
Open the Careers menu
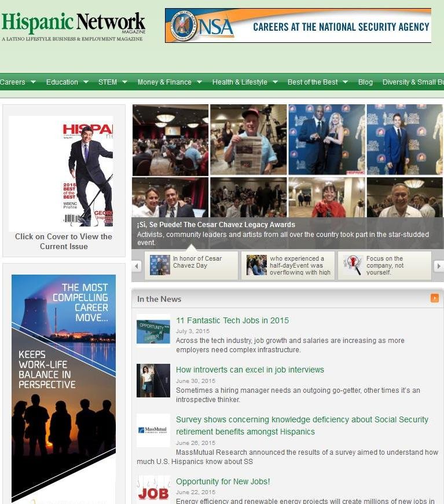click(13, 82)
